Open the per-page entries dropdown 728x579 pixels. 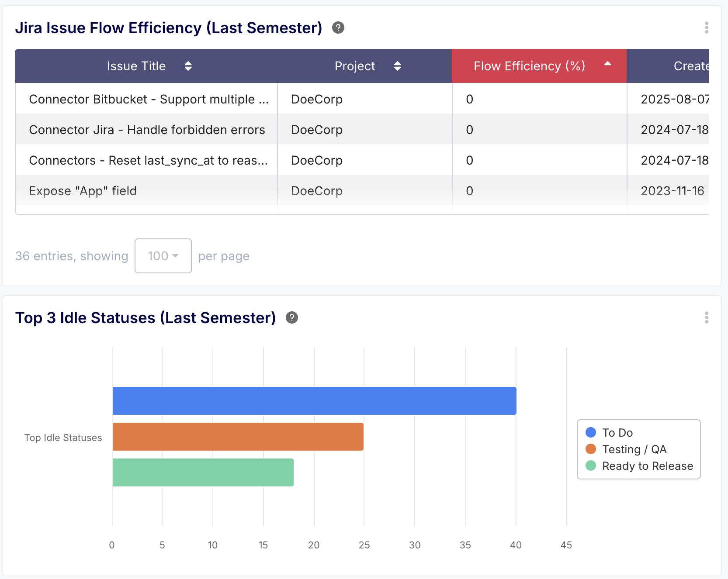point(163,256)
